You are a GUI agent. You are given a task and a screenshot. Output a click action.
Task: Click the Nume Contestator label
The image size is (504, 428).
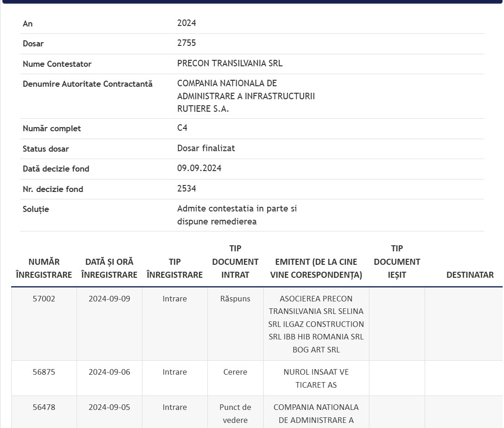pyautogui.click(x=57, y=64)
